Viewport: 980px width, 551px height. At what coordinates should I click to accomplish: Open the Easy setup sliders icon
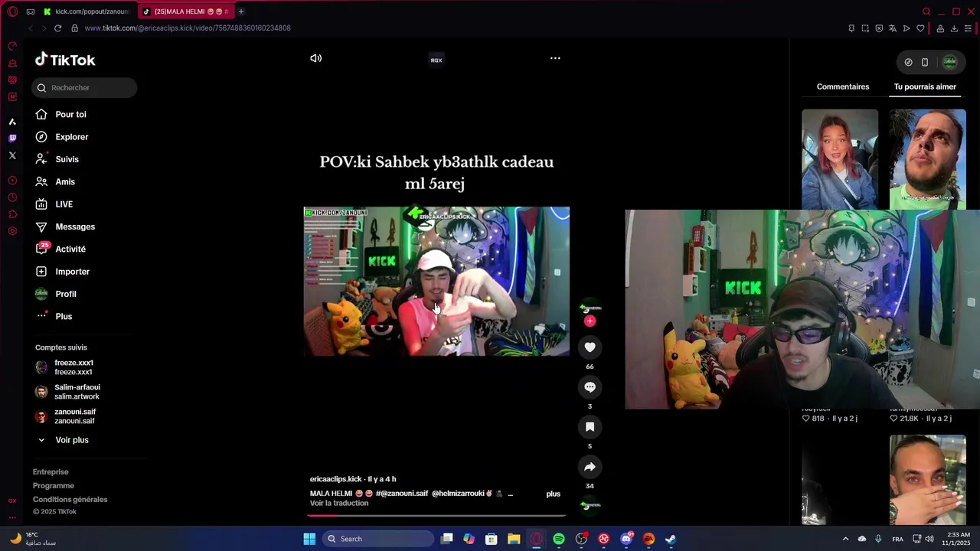(x=968, y=28)
